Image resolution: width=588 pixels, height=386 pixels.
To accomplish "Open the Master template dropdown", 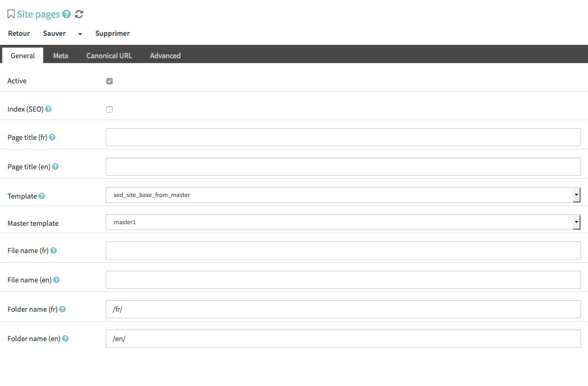I will point(343,222).
